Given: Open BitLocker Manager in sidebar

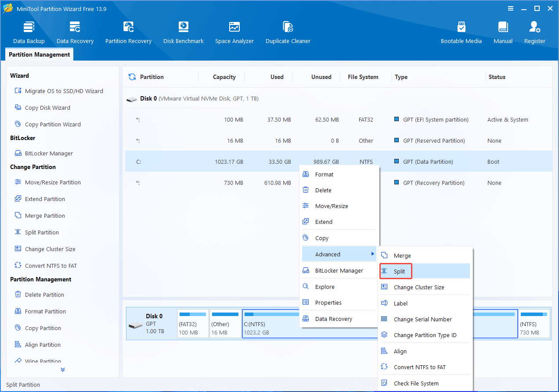Looking at the screenshot, I should [43, 153].
